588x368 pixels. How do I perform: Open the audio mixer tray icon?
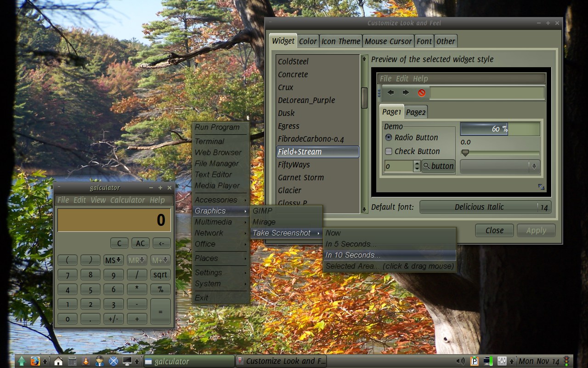502,361
